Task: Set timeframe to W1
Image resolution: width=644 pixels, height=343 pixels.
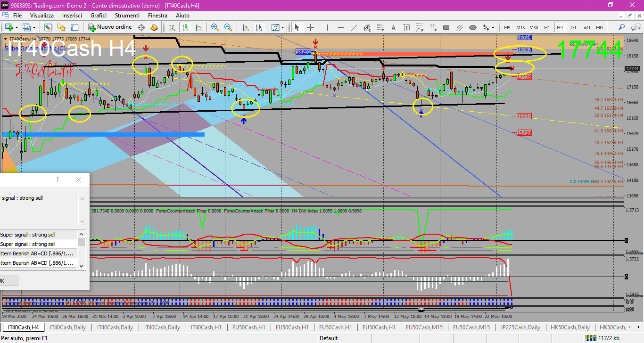Action: [x=586, y=27]
